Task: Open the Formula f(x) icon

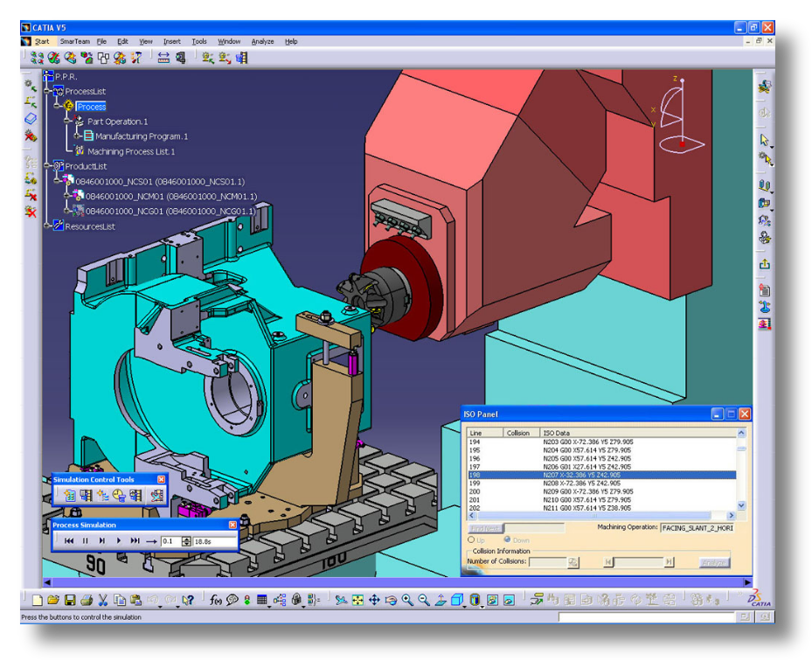Action: 215,600
